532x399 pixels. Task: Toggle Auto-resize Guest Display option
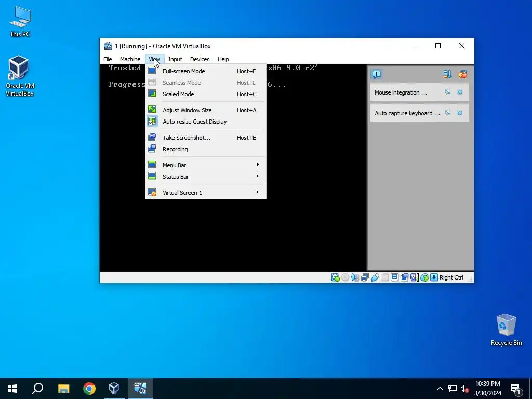pos(205,122)
